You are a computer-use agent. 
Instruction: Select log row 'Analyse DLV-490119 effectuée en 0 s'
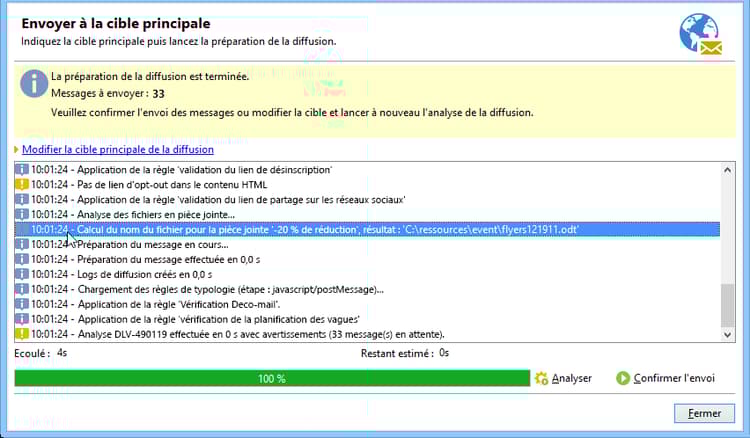click(x=367, y=334)
